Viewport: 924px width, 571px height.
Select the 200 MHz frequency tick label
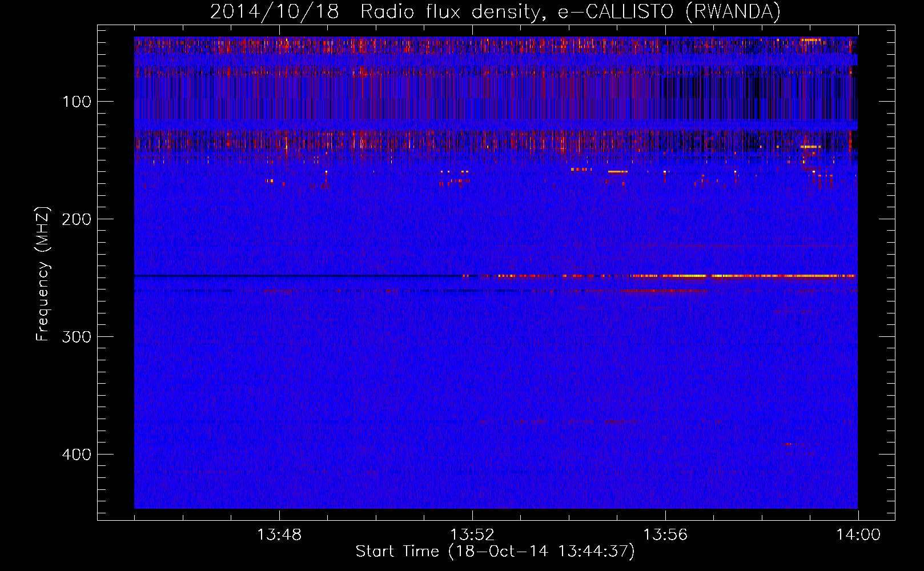click(x=77, y=219)
